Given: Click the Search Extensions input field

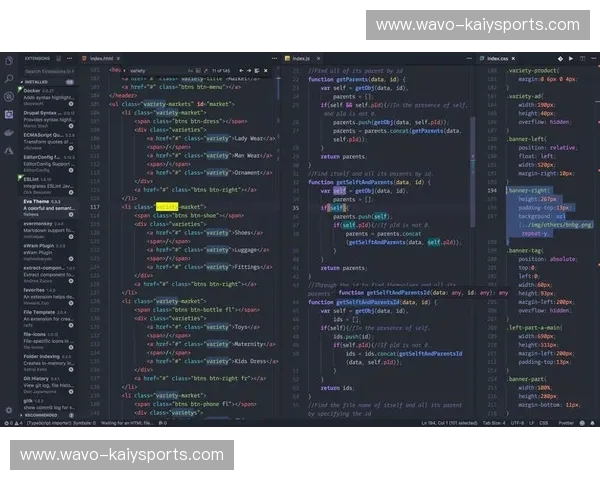Looking at the screenshot, I should [x=48, y=72].
